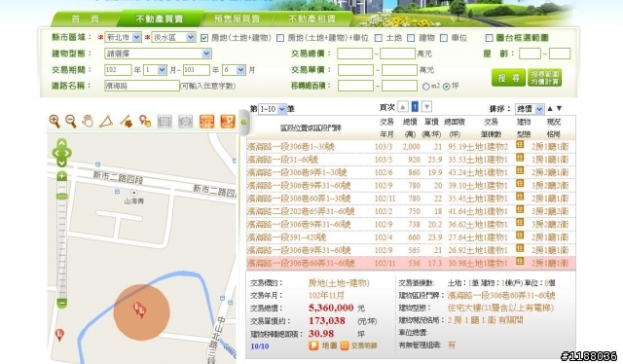Viewport: 623px width, 364px height.
Task: Choose the triangle polygon selection tool
Action: 106,122
